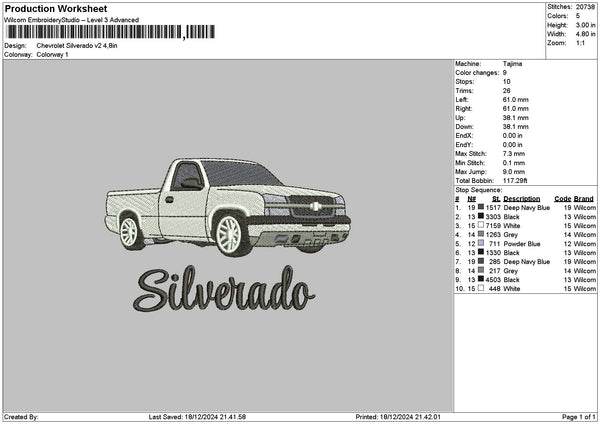Screen dimensions: 600x424
Task: Click the Width value '4.80 in'
Action: point(585,34)
